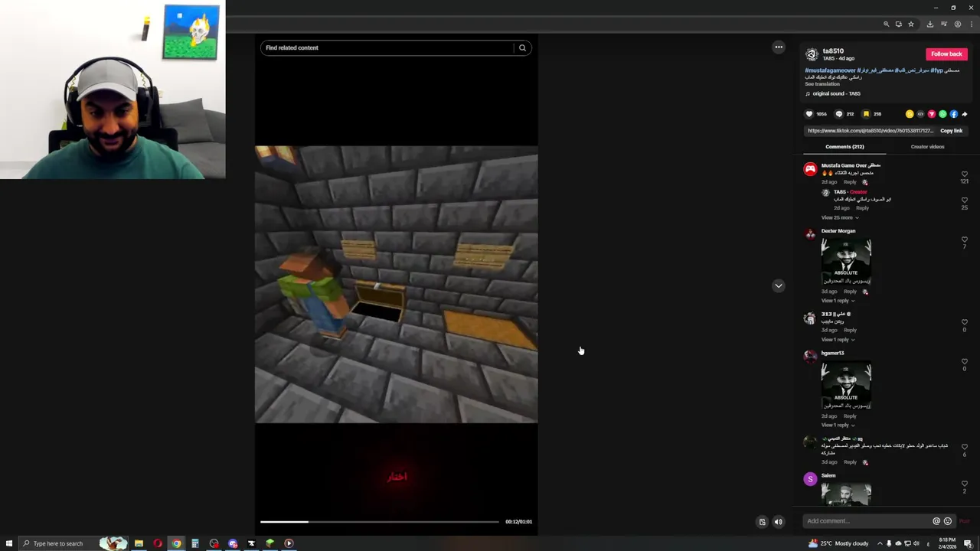Reply to hgamer13's comment
Screen dimensions: 980x551
coord(850,416)
